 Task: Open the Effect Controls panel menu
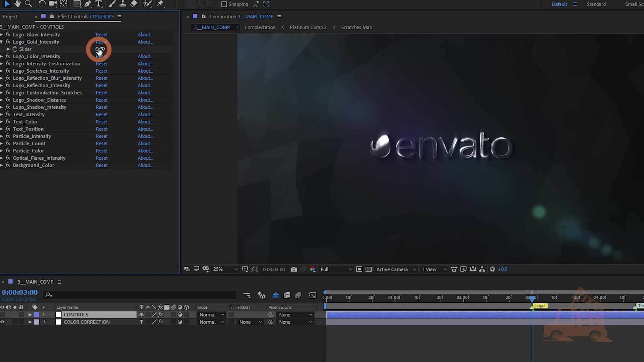click(119, 16)
